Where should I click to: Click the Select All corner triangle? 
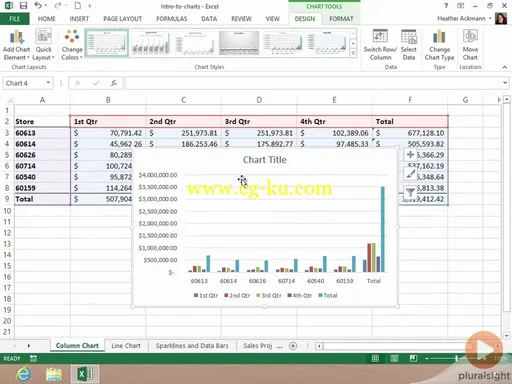coord(9,100)
